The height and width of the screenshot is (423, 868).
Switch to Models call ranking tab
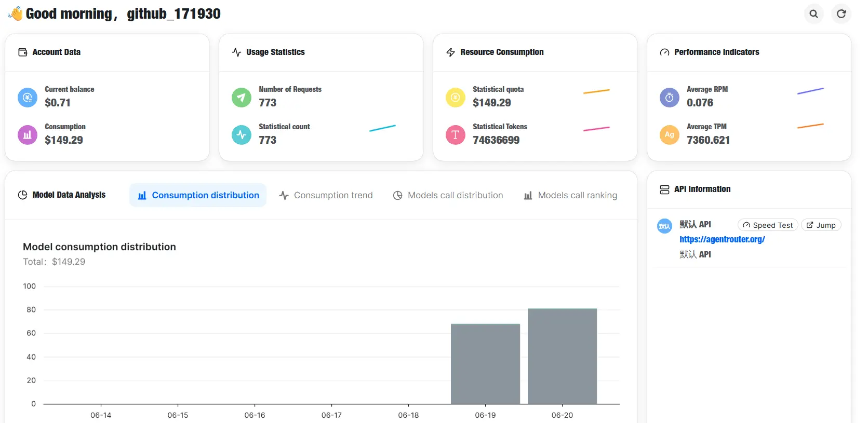point(570,195)
